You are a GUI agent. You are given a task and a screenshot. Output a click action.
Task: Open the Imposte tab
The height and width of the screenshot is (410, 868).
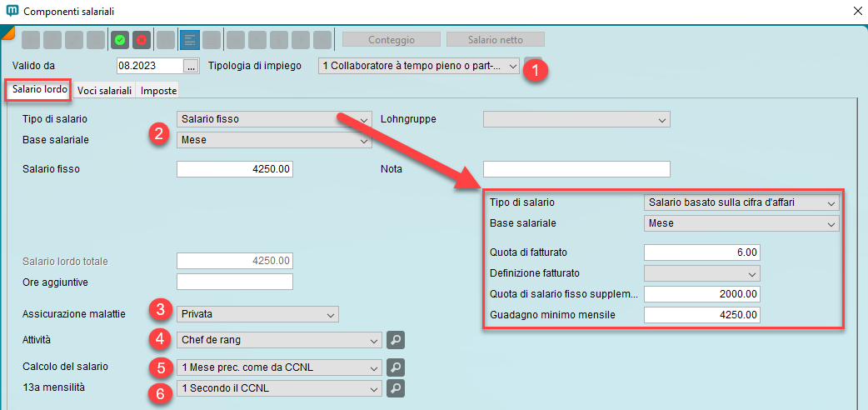pyautogui.click(x=158, y=90)
